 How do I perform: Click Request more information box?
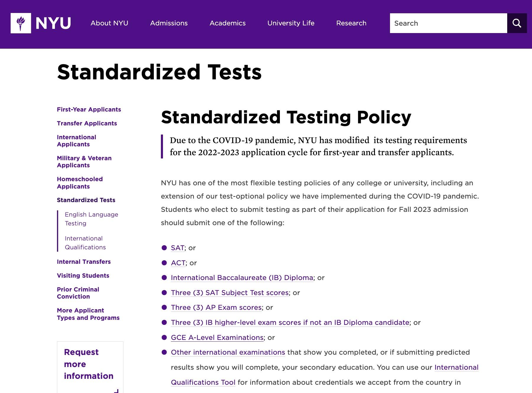pyautogui.click(x=90, y=367)
